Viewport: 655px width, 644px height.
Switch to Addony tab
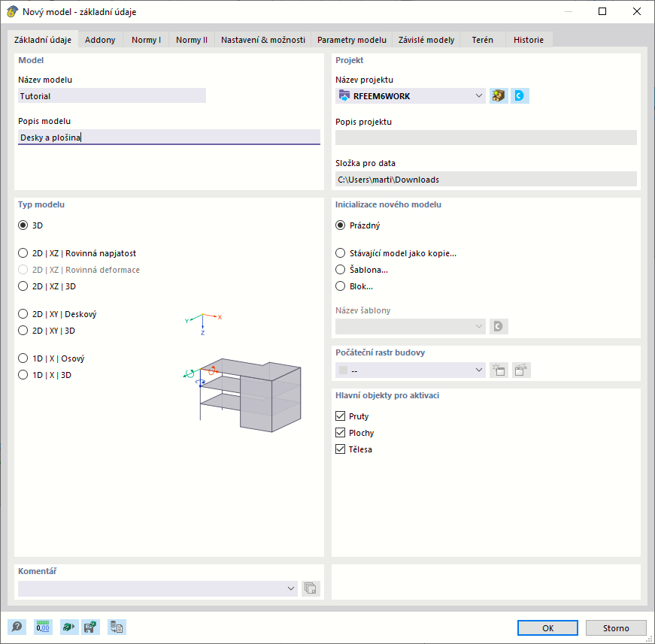click(100, 40)
